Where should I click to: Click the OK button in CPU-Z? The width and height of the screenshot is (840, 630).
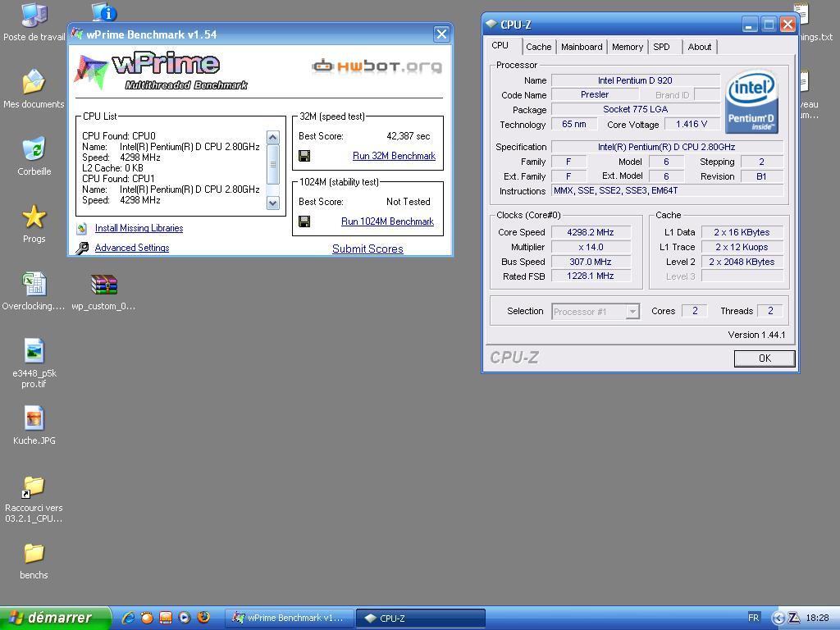click(765, 358)
